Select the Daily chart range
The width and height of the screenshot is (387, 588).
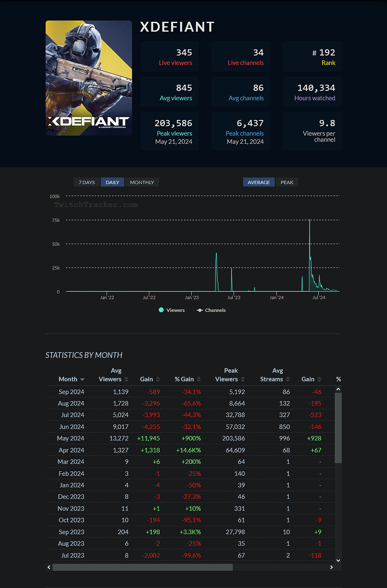pos(112,182)
